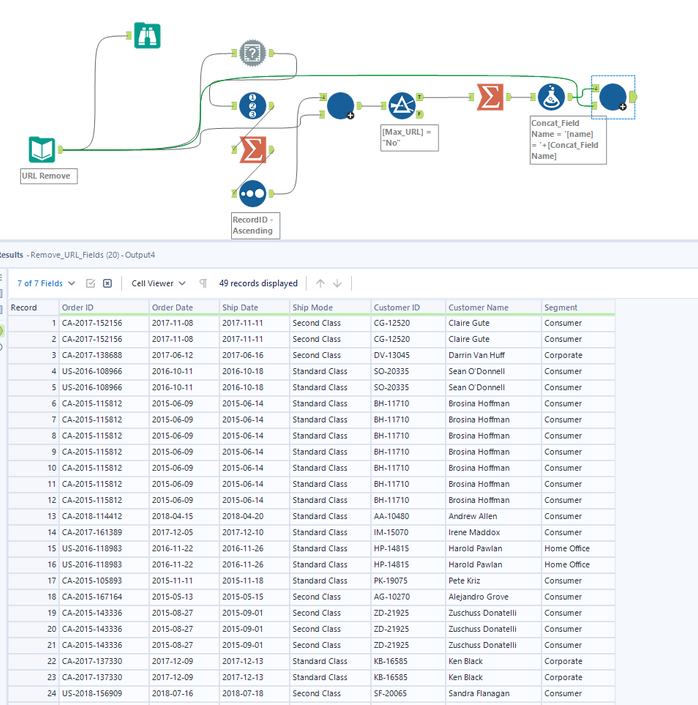Click Zuschuss Donatelli in row 19
Viewport: 698px width, 705px height.
[493, 613]
